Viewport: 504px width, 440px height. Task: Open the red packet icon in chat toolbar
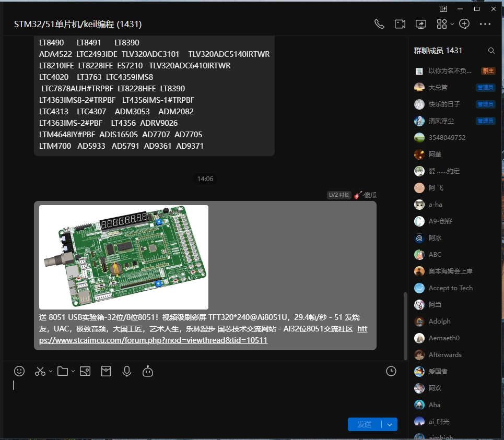tap(106, 371)
